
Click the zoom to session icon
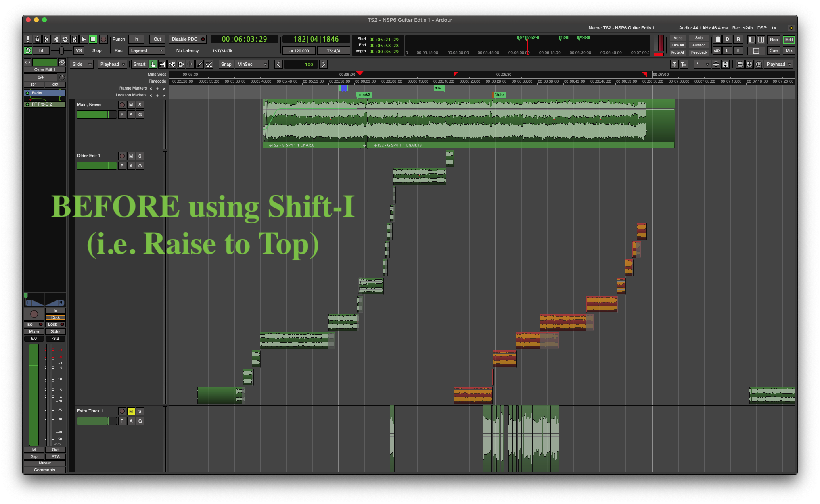759,65
